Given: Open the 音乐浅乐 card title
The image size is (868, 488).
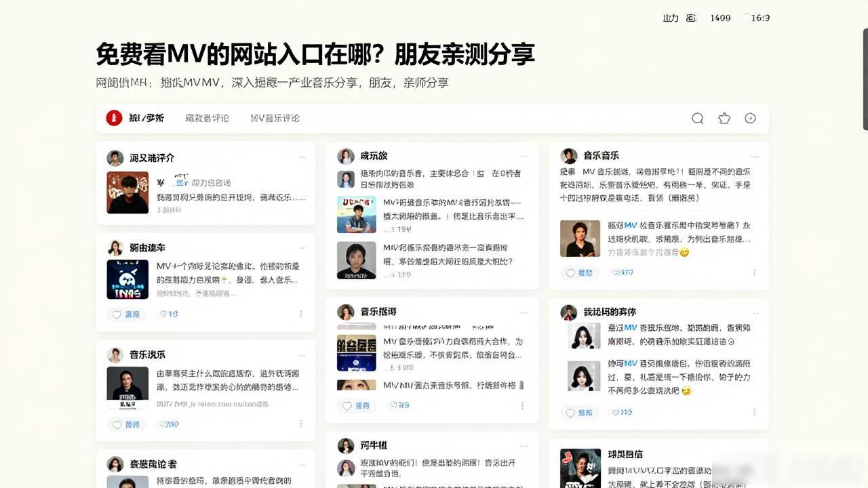Looking at the screenshot, I should pos(147,354).
